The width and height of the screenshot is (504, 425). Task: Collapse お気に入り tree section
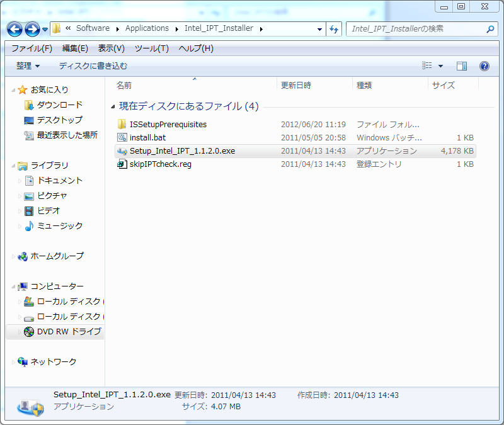pos(13,90)
